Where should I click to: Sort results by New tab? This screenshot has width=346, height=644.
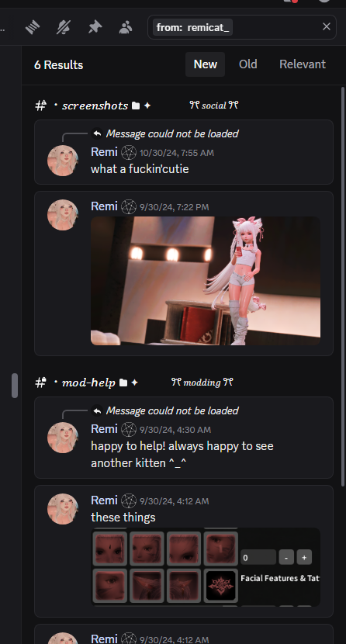206,64
